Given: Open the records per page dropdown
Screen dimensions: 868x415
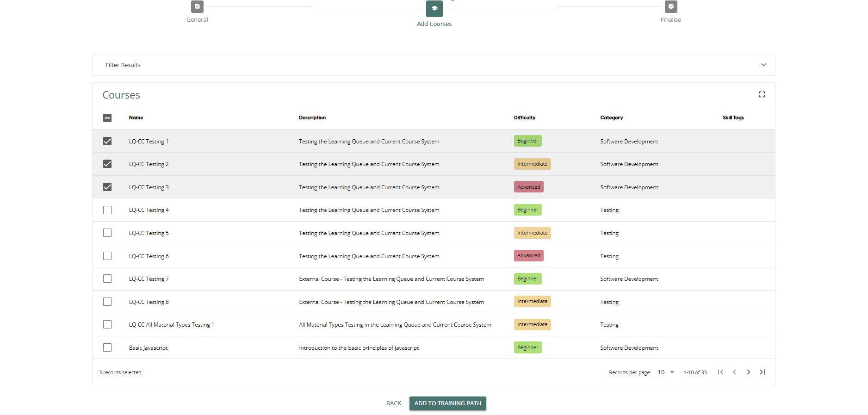Looking at the screenshot, I should 666,372.
